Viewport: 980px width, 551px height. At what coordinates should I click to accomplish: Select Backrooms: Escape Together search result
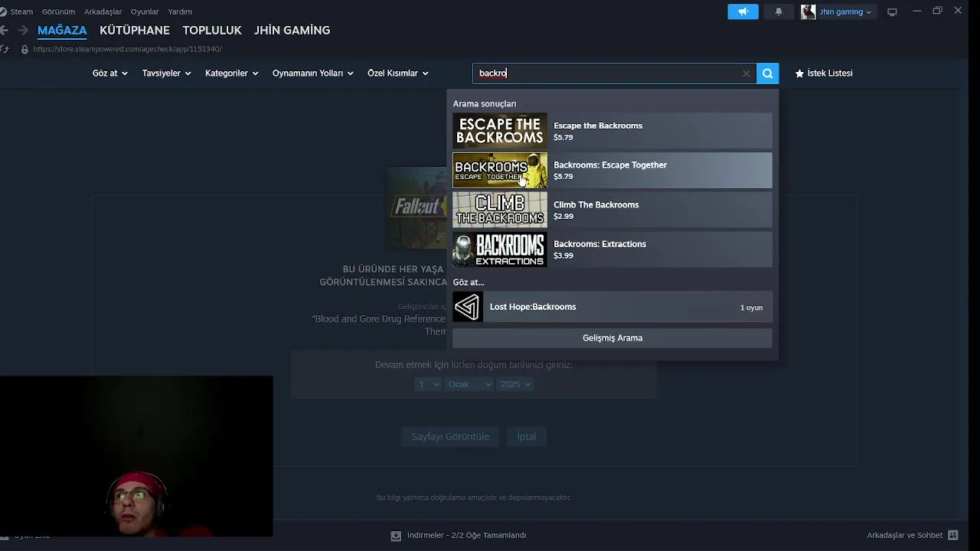(612, 171)
